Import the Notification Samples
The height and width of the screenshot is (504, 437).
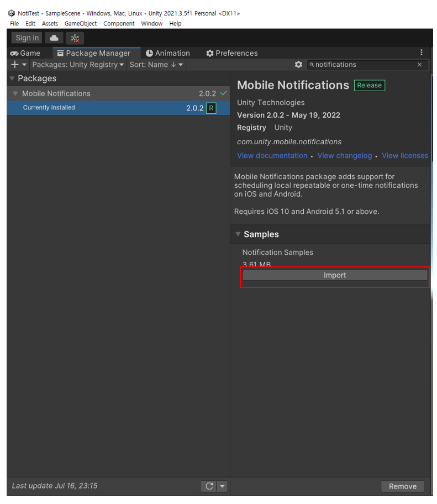coord(335,275)
